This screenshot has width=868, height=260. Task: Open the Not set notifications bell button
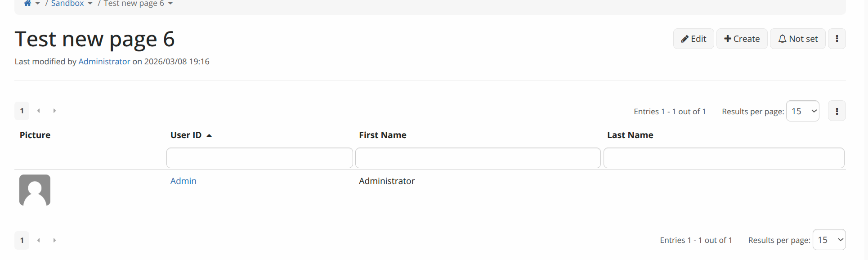coord(797,39)
